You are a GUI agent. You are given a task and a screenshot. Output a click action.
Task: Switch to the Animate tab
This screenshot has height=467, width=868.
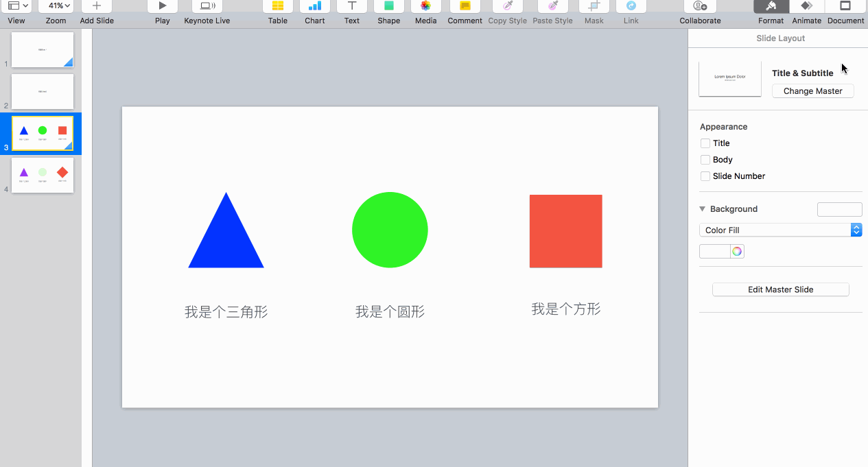[807, 6]
